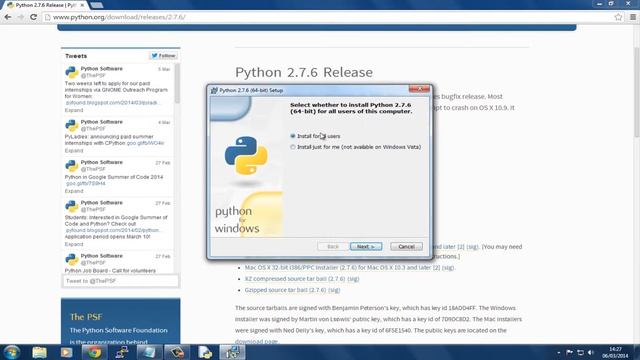Click the volume speaker tray icon
The height and width of the screenshot is (360, 640).
[591, 352]
